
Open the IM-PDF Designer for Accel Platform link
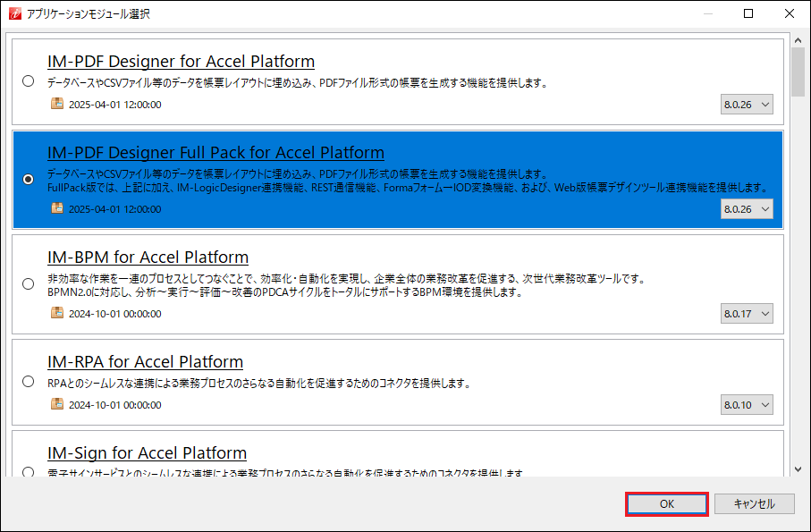tap(181, 61)
